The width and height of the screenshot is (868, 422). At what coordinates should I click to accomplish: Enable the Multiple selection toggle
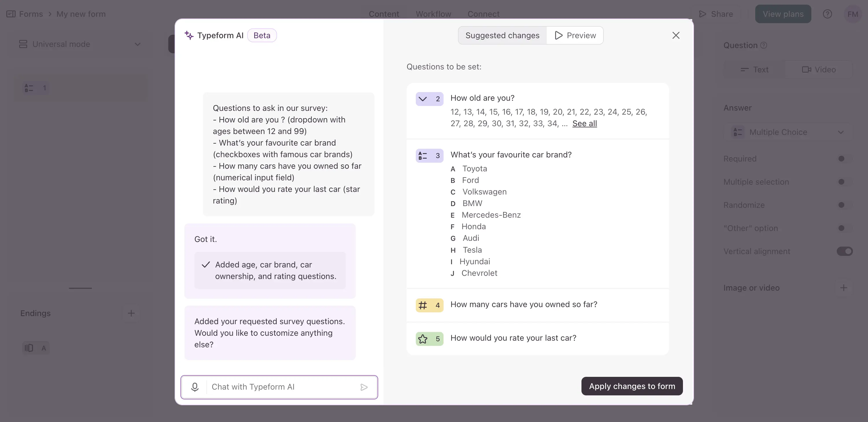tap(841, 181)
